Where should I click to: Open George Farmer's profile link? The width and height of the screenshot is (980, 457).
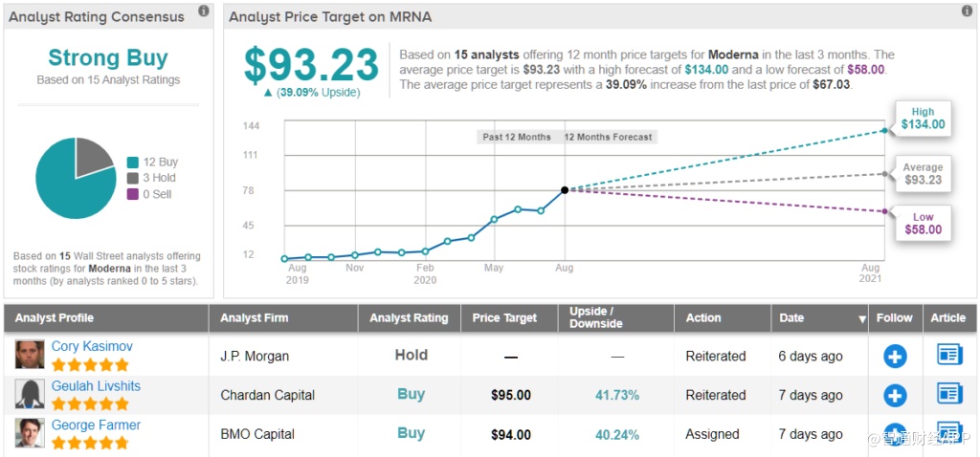tap(96, 424)
